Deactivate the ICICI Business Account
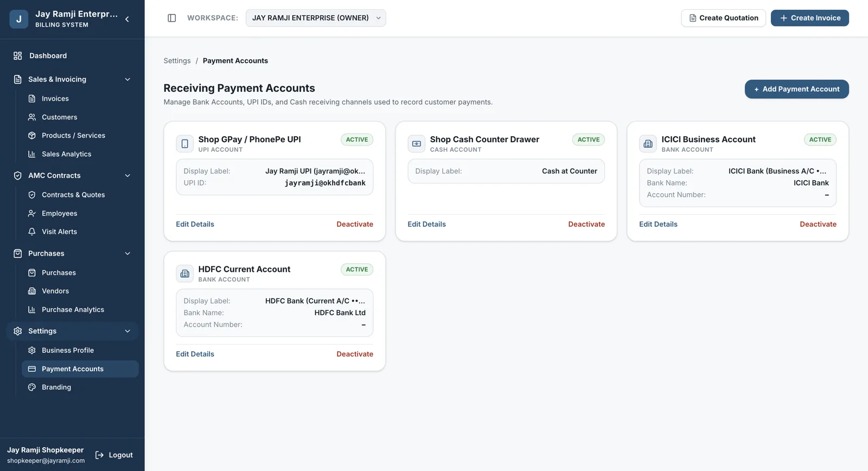This screenshot has height=471, width=868. (x=818, y=224)
